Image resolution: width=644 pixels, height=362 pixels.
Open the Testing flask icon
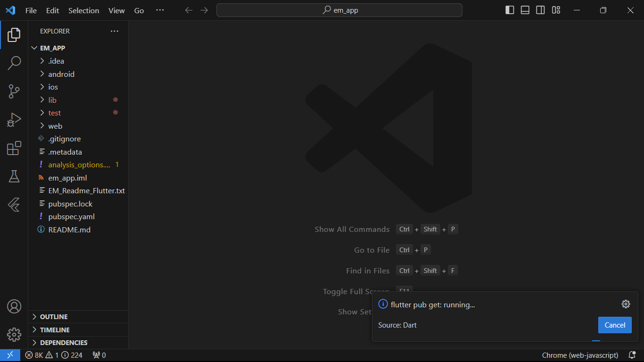pos(14,176)
